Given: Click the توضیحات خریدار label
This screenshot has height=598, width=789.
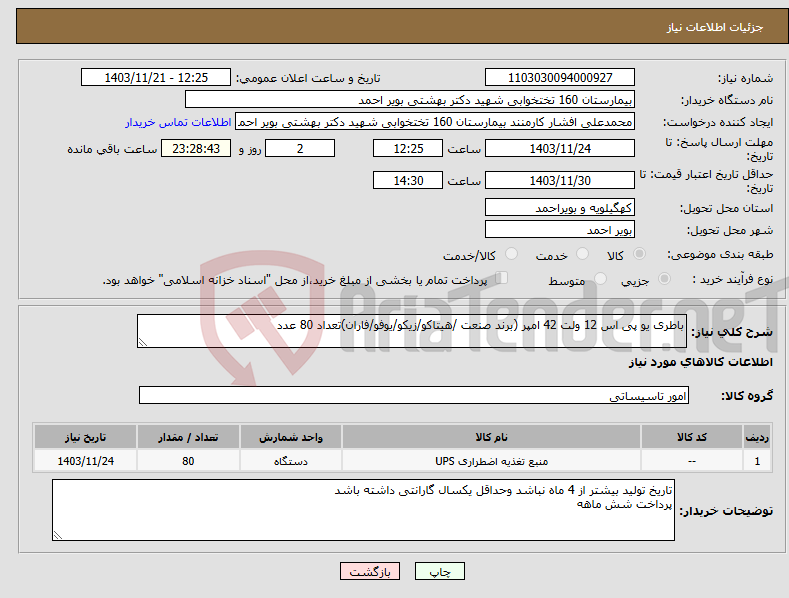Looking at the screenshot, I should (726, 511).
